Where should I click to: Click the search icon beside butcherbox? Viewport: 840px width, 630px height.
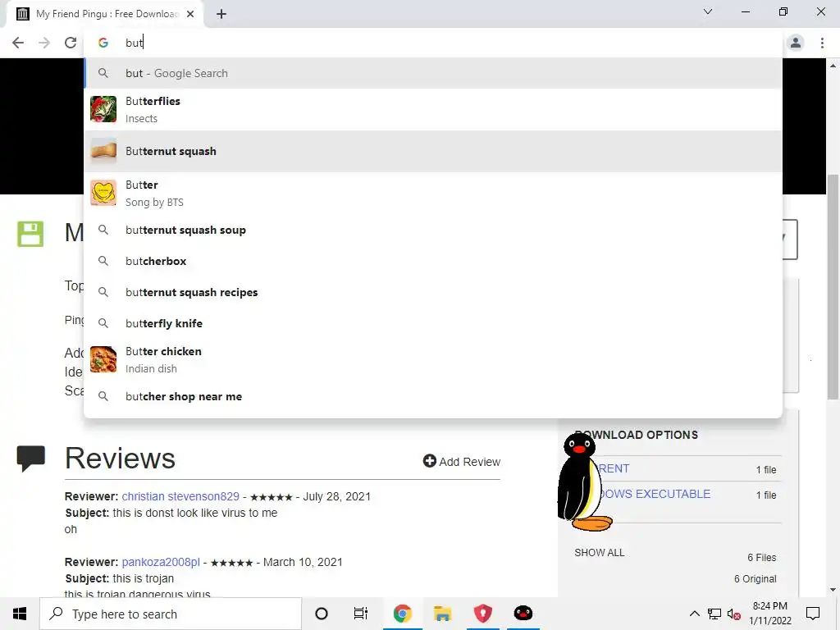pos(103,261)
